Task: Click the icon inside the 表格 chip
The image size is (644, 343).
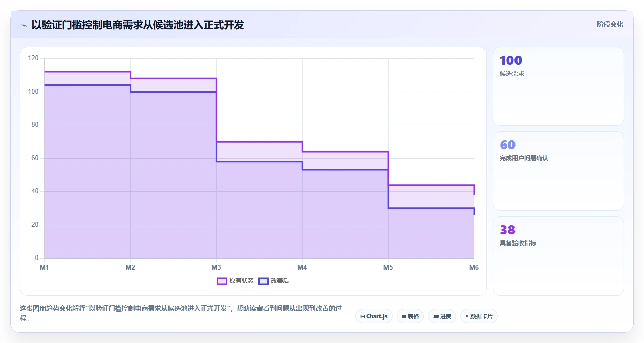Action: click(404, 316)
